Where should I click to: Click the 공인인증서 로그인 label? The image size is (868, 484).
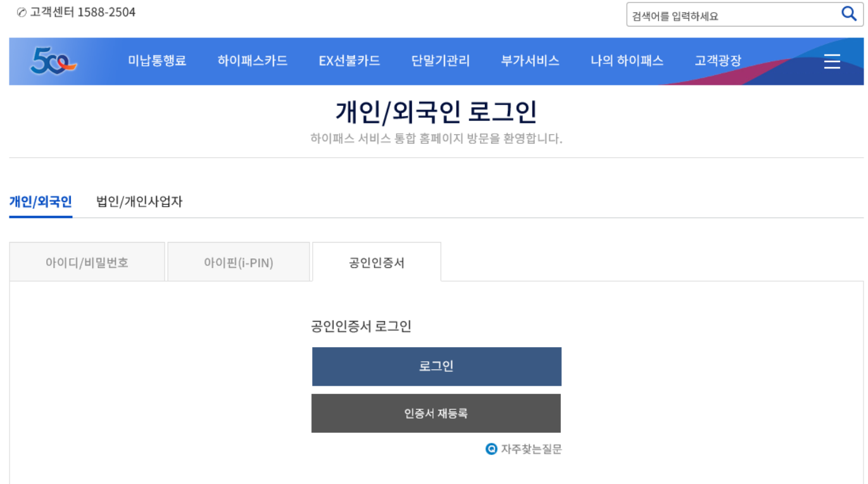[362, 327]
